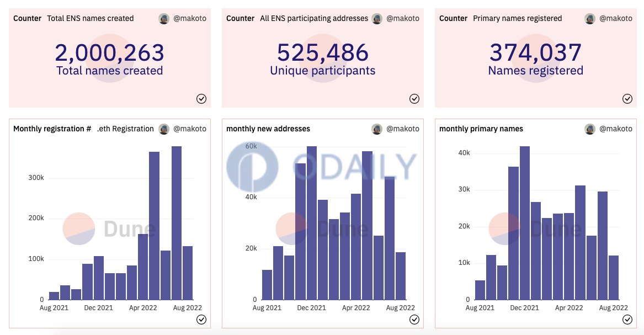Select the tallest bar in Monthly registration chart
This screenshot has height=335, width=644.
click(x=177, y=223)
